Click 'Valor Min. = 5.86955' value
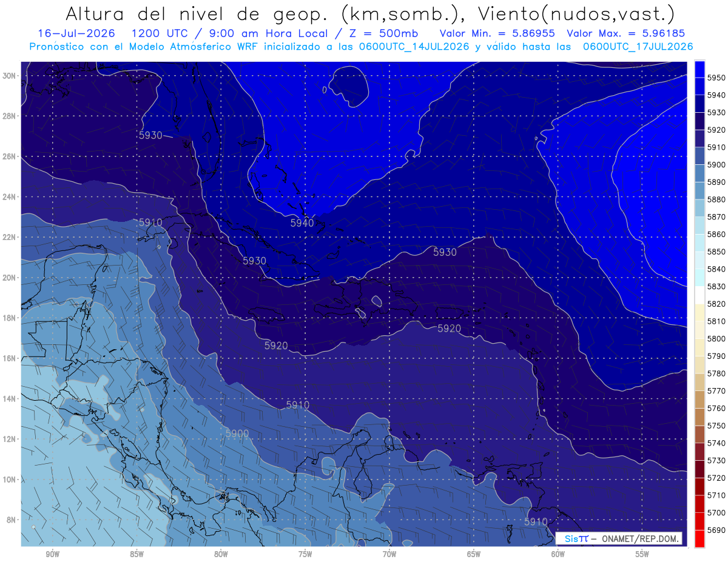The height and width of the screenshot is (562, 728). coord(497,33)
